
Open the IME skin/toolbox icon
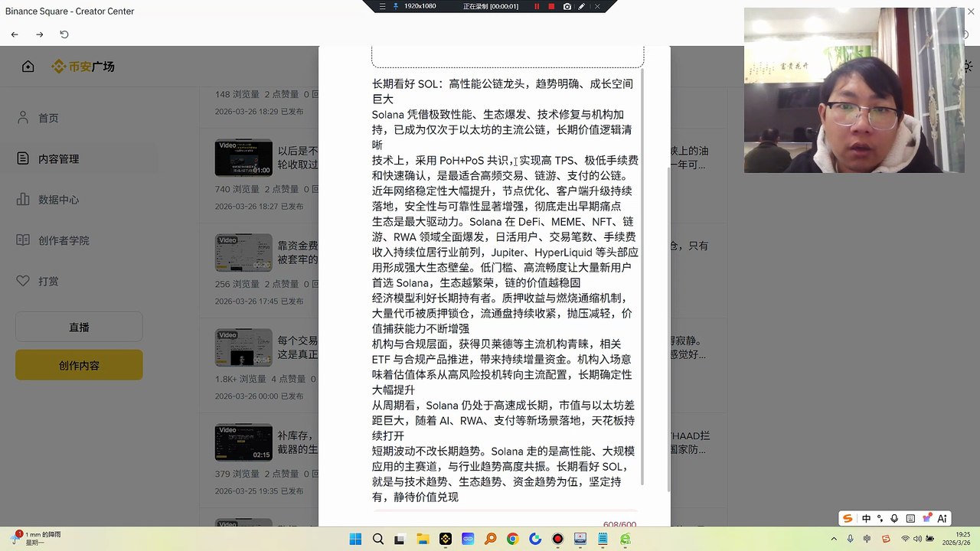927,518
